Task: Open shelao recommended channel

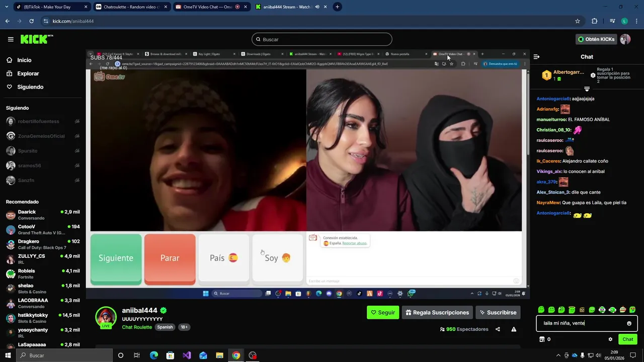Action: tap(43, 289)
